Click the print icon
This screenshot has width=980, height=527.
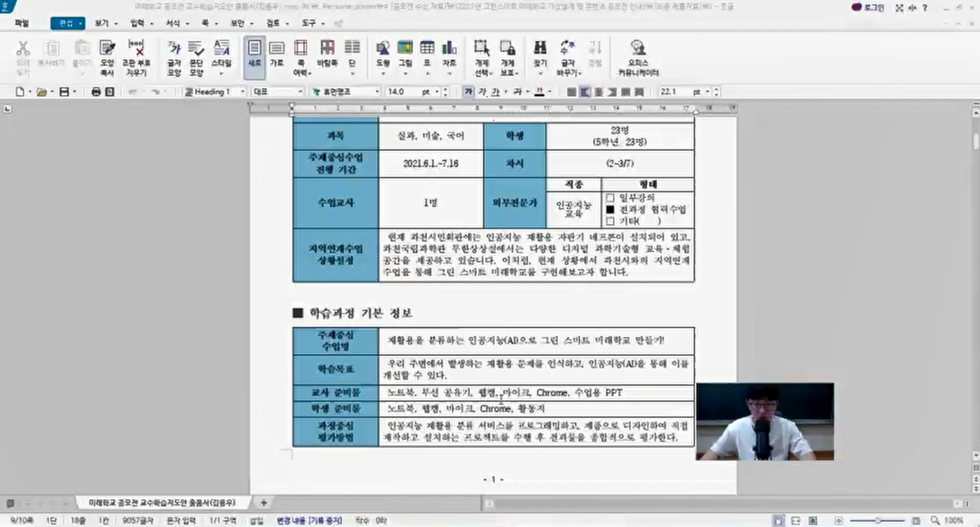pos(96,92)
